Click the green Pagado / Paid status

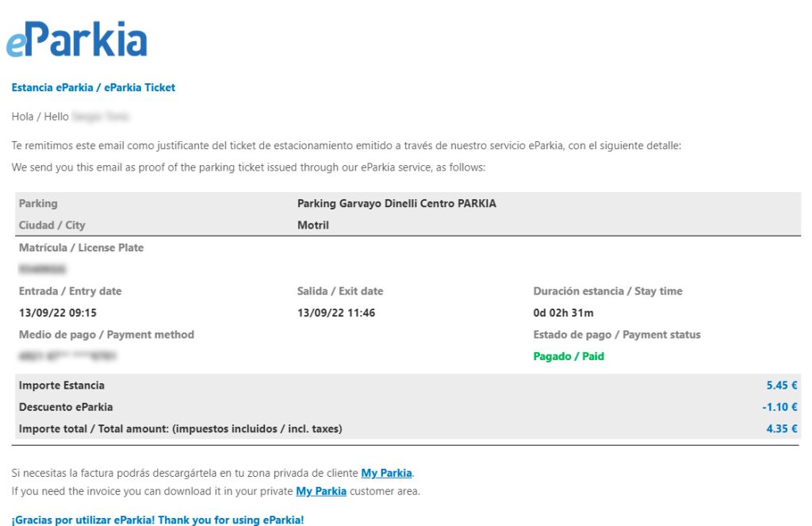coord(569,356)
